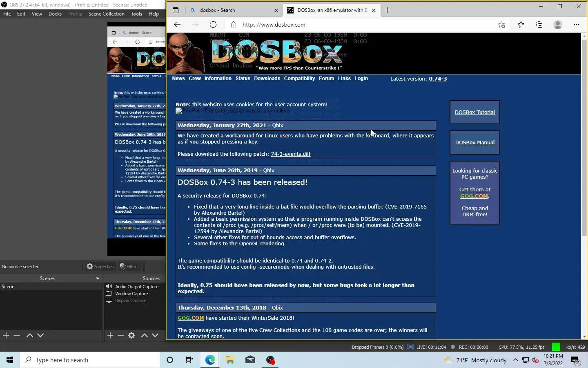Screen dimensions: 588x368
Task: Open Edge tab actions menu icon
Action: pos(176,10)
